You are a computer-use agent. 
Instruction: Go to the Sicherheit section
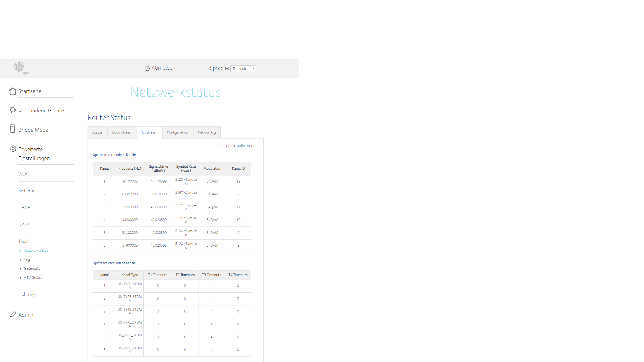click(28, 191)
